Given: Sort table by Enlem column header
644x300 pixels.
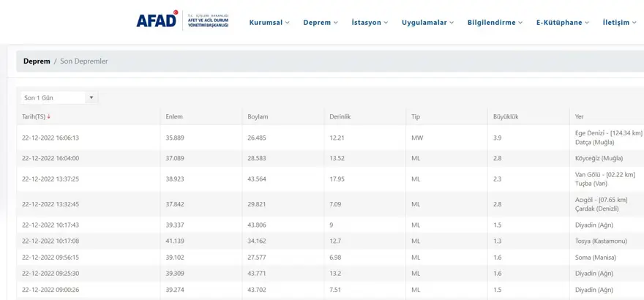Looking at the screenshot, I should point(174,117).
